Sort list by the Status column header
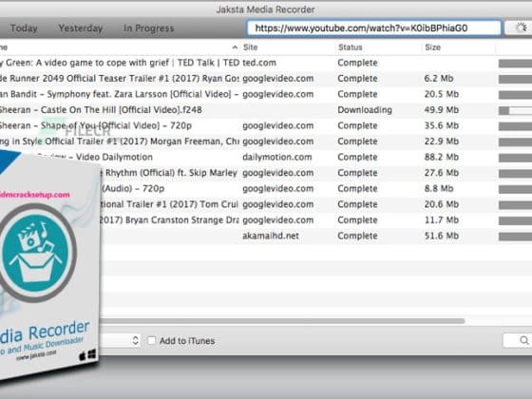This screenshot has height=399, width=532. pyautogui.click(x=351, y=47)
